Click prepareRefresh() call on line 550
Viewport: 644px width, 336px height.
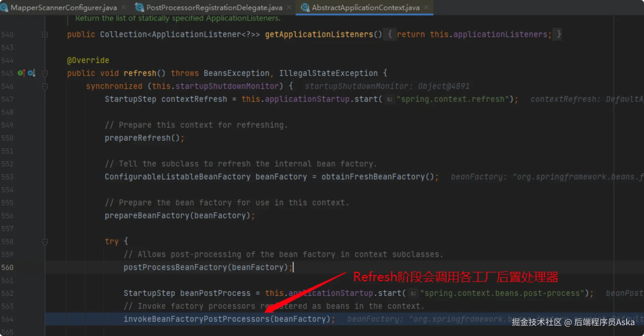coord(144,138)
